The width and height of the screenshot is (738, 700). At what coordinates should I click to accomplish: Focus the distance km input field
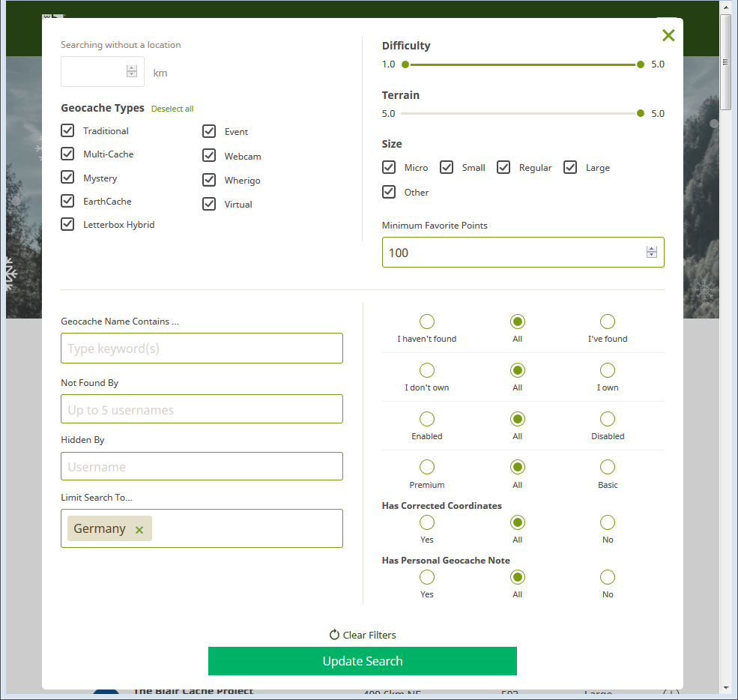(103, 71)
